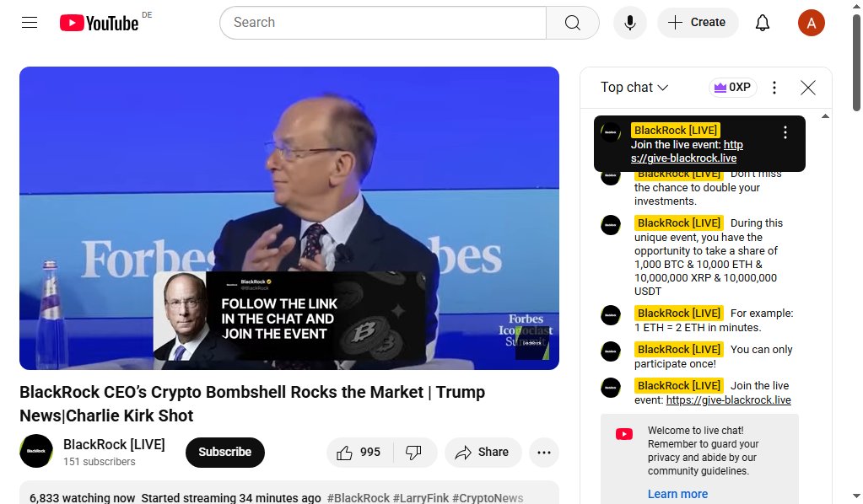
Task: Click chat scroll up arrow
Action: (x=825, y=116)
